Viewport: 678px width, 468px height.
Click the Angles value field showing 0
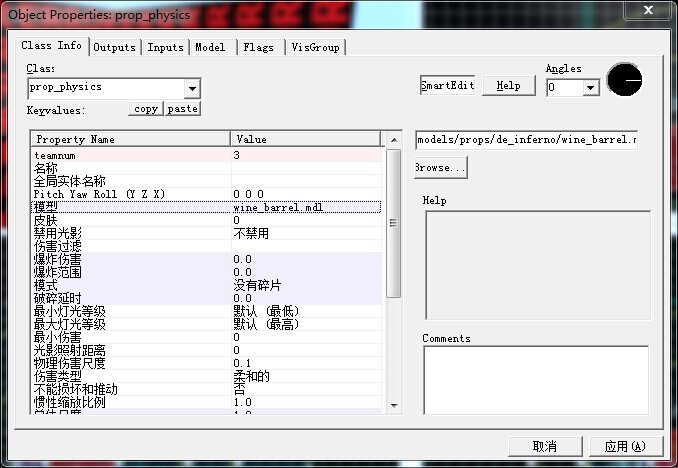point(565,88)
